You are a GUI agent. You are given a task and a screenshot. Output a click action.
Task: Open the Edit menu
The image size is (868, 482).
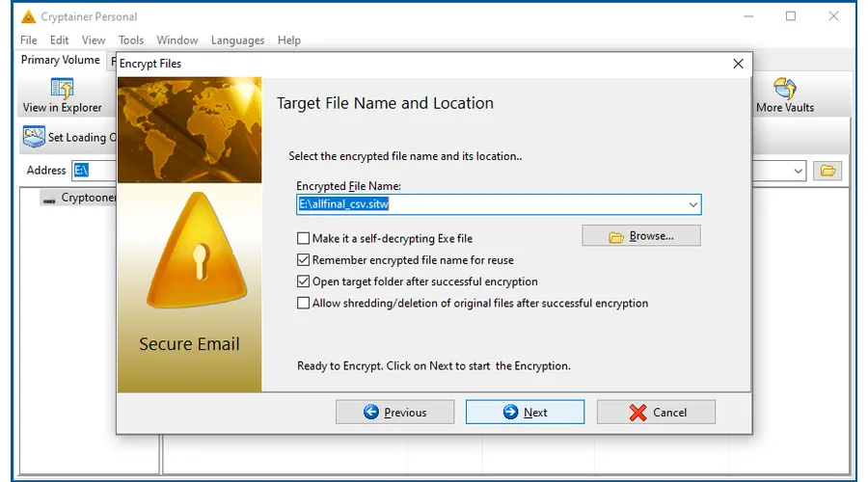coord(59,40)
